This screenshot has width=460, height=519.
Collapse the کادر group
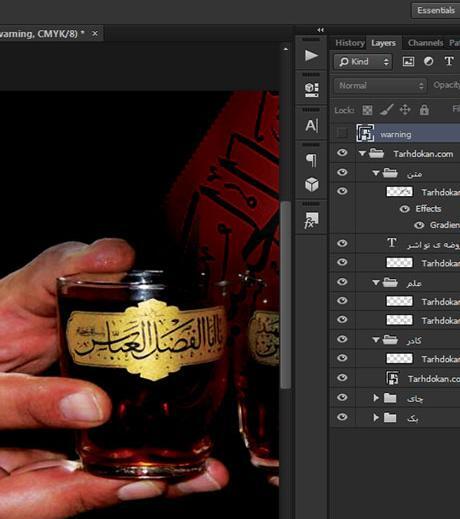[x=376, y=340]
